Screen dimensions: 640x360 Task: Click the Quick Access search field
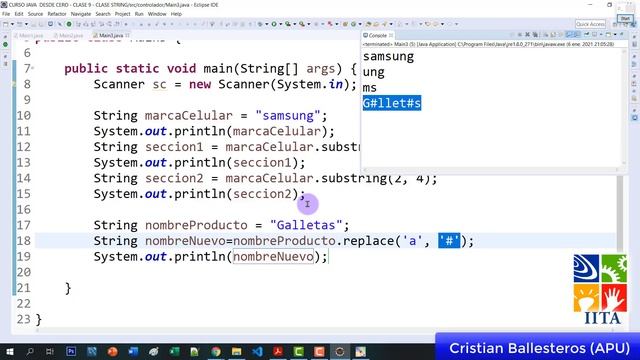590,24
